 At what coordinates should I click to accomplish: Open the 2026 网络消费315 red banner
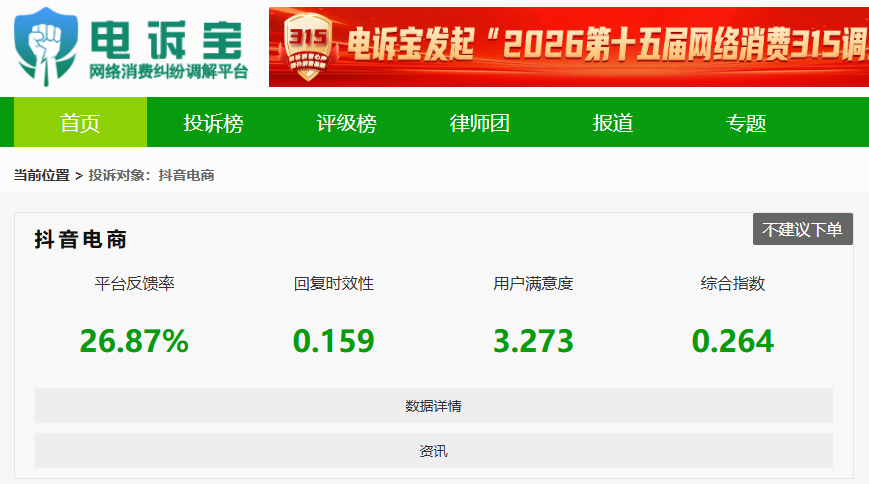pos(569,47)
